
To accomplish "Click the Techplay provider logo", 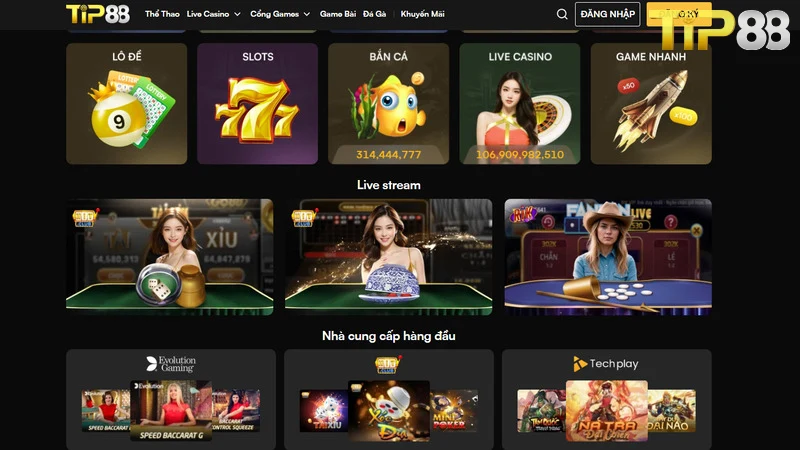I will click(x=606, y=364).
